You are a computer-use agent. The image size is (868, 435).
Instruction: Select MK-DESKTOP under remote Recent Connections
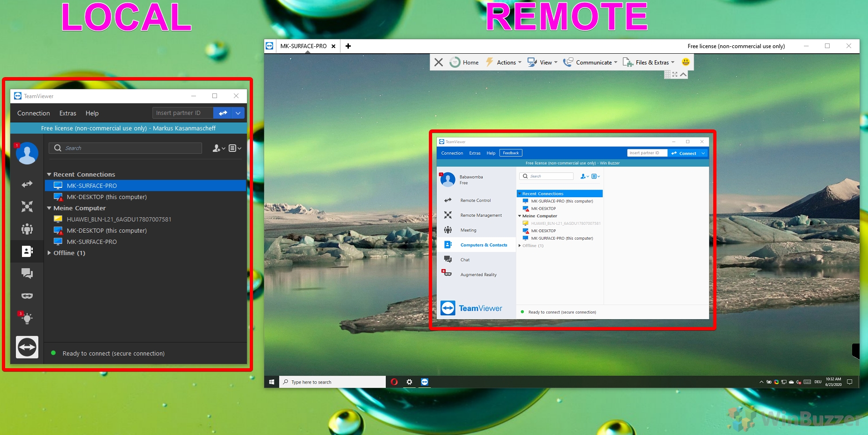point(559,208)
